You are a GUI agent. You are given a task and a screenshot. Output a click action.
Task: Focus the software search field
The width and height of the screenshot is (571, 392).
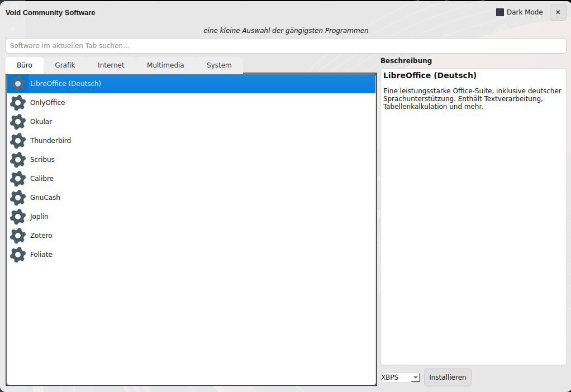285,46
